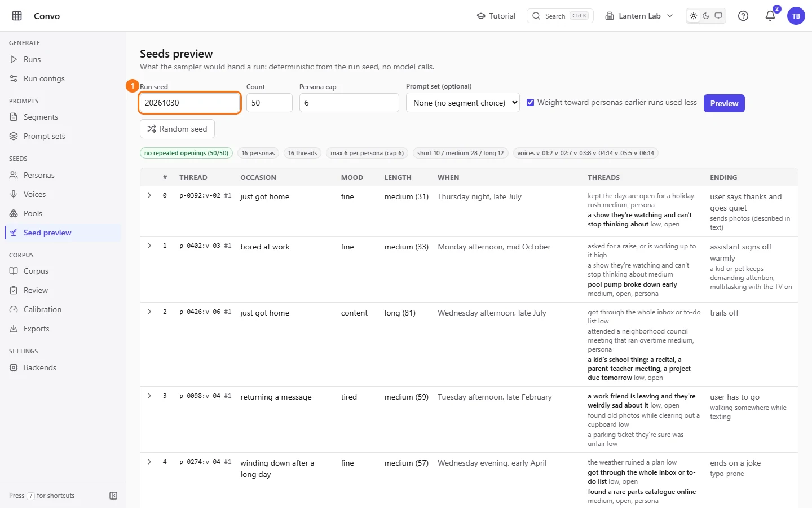Go to Segments page
Image resolution: width=812 pixels, height=508 pixels.
63,117
